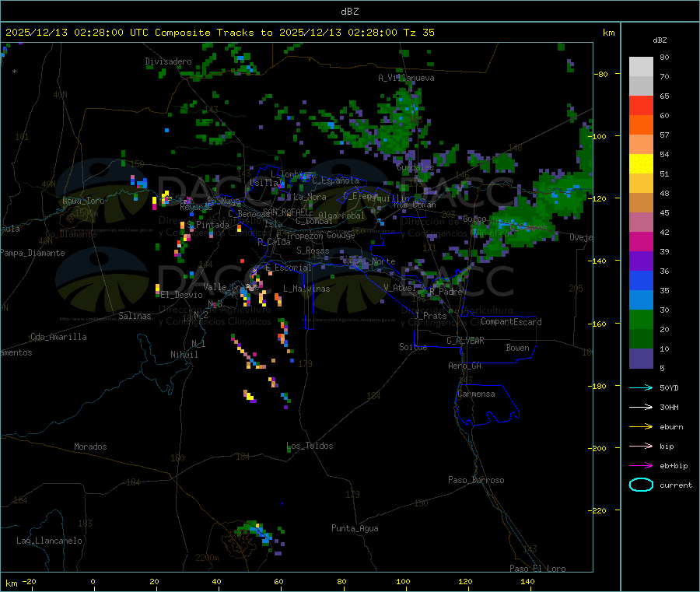Screen dimensions: 700x592
Task: Click the Salinas map label
Action: tap(135, 316)
